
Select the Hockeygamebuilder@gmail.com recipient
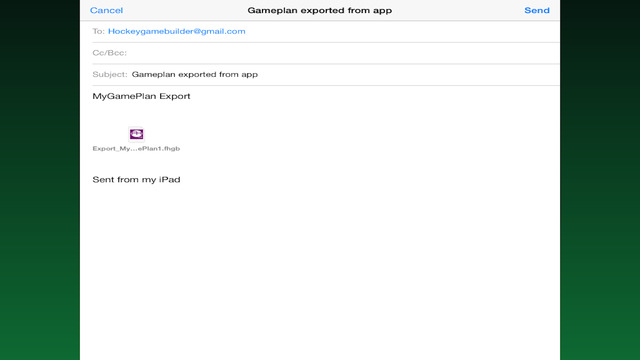[177, 31]
